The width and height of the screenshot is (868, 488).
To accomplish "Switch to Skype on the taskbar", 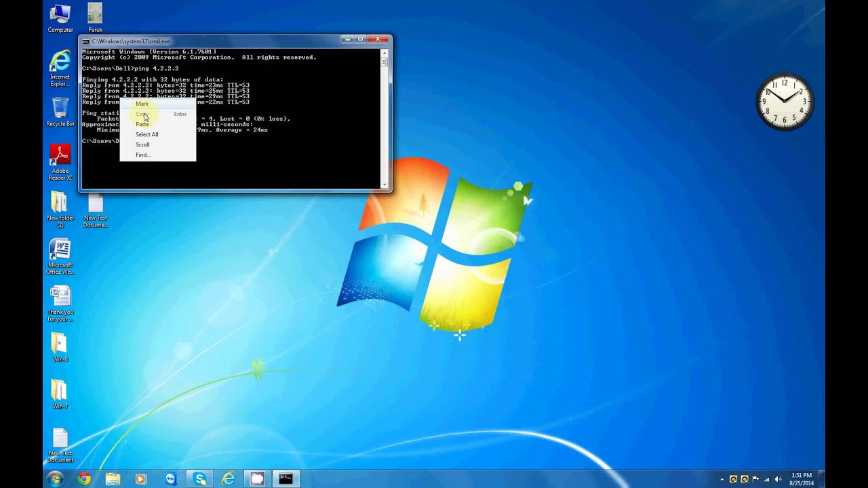I will (x=200, y=479).
